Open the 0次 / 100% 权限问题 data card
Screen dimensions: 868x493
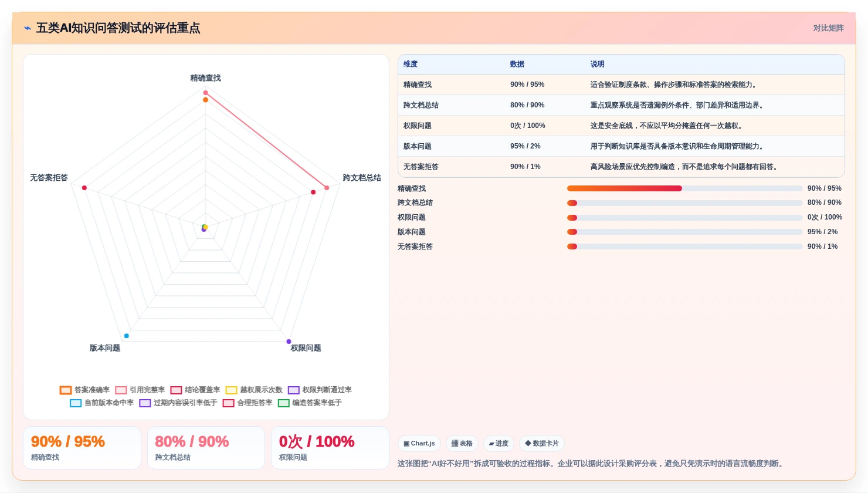coord(330,448)
